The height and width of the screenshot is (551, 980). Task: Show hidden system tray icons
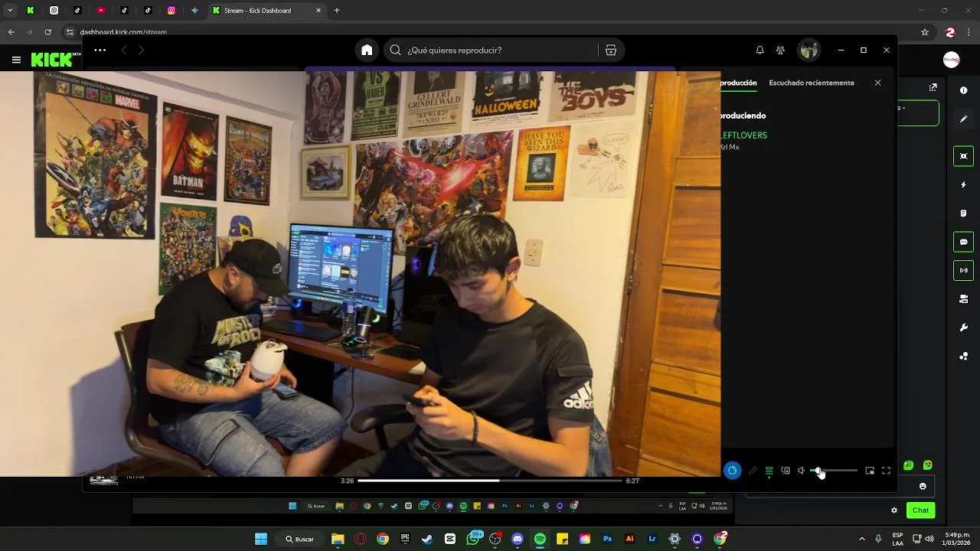click(861, 539)
